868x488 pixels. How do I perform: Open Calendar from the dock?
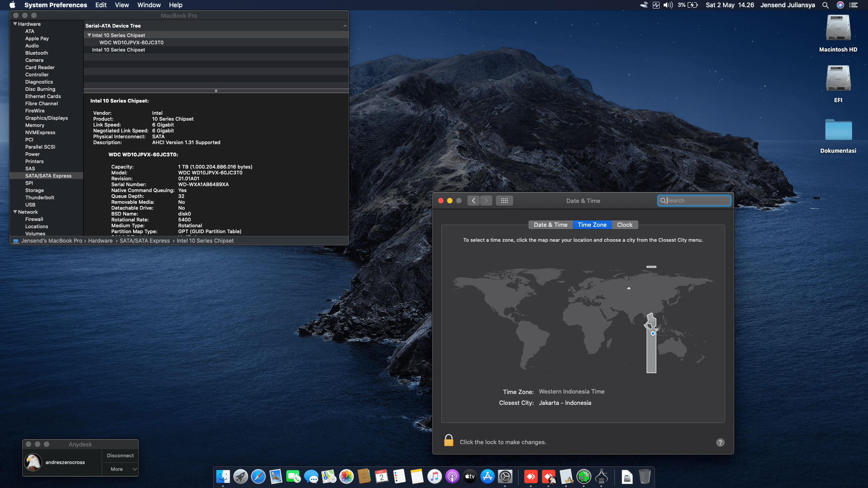pyautogui.click(x=382, y=477)
